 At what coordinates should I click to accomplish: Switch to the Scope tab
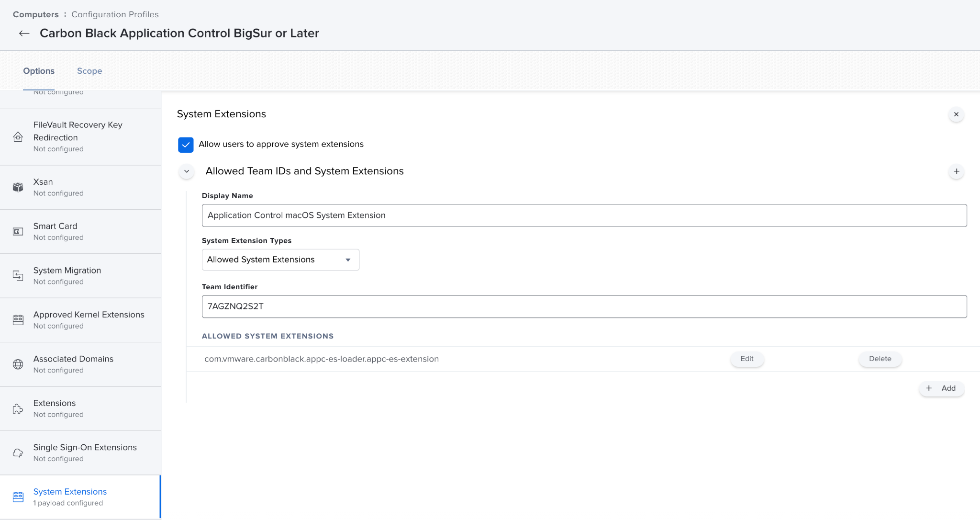click(89, 71)
